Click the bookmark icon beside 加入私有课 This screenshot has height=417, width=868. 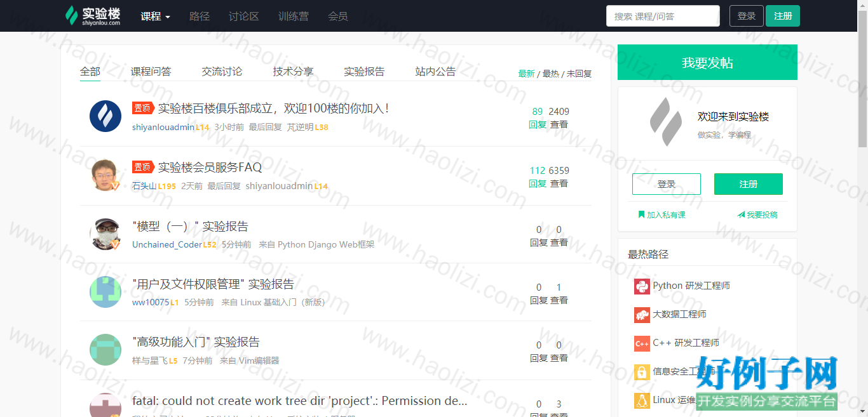(641, 215)
